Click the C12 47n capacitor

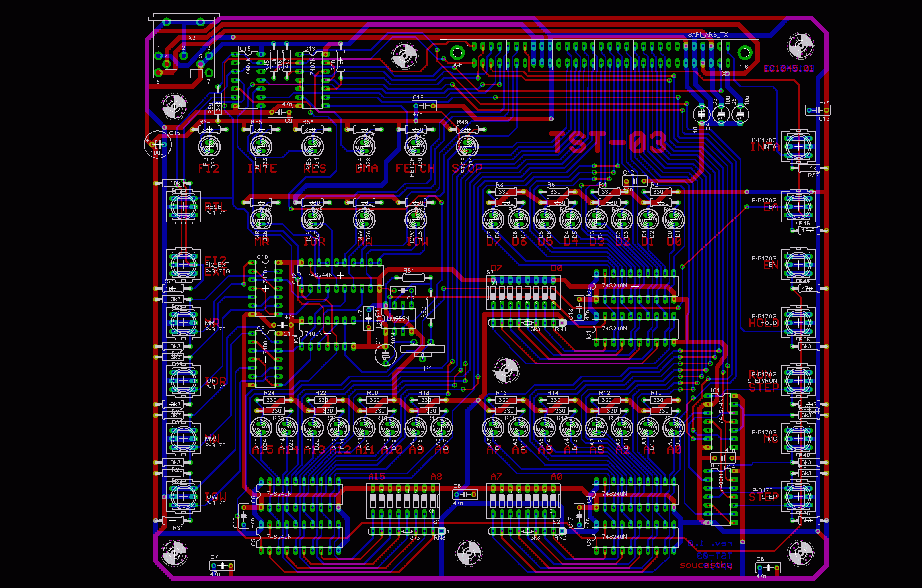point(635,181)
